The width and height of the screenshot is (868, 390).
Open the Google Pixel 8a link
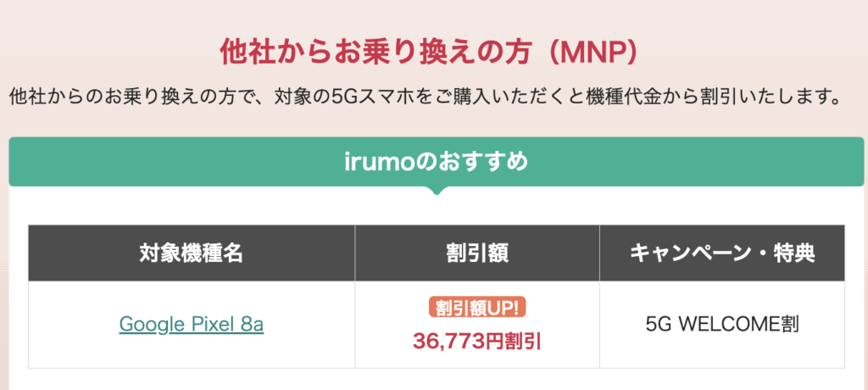pos(191,324)
